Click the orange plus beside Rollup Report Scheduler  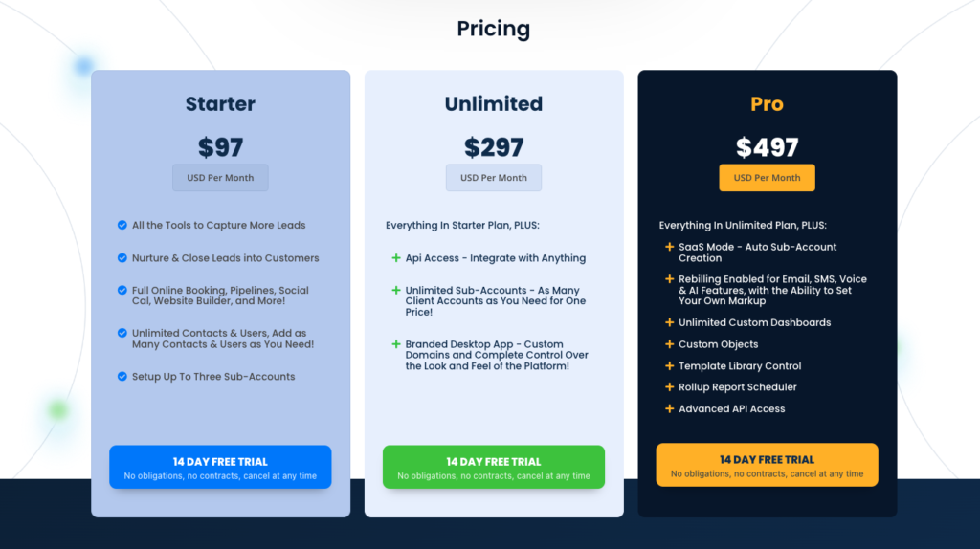click(669, 387)
